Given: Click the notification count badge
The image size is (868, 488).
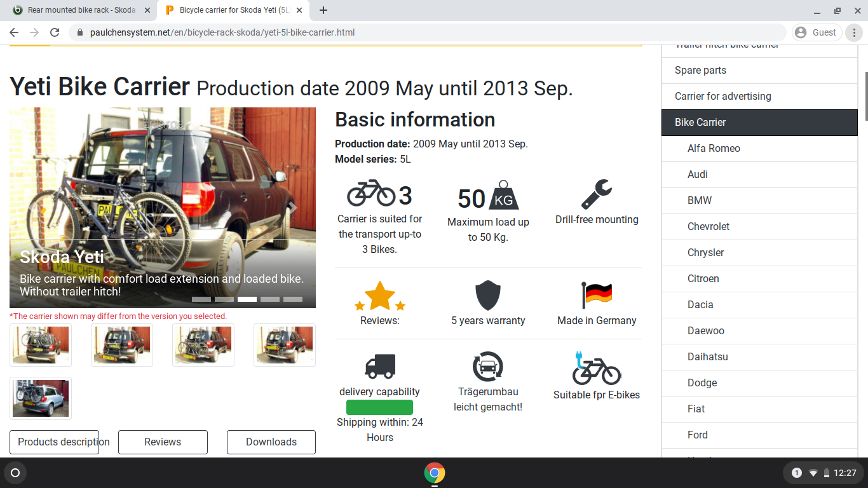Looking at the screenshot, I should click(x=797, y=473).
